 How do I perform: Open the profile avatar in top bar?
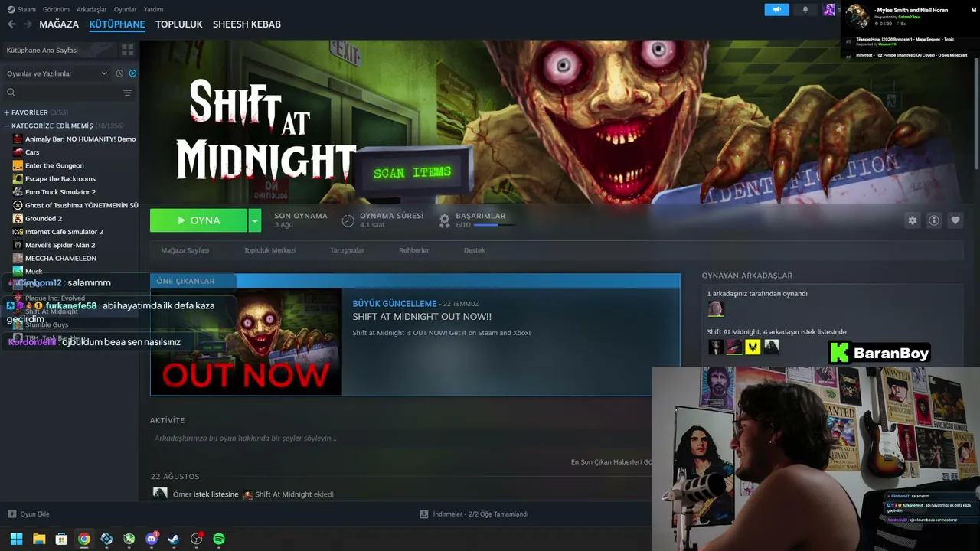click(829, 10)
